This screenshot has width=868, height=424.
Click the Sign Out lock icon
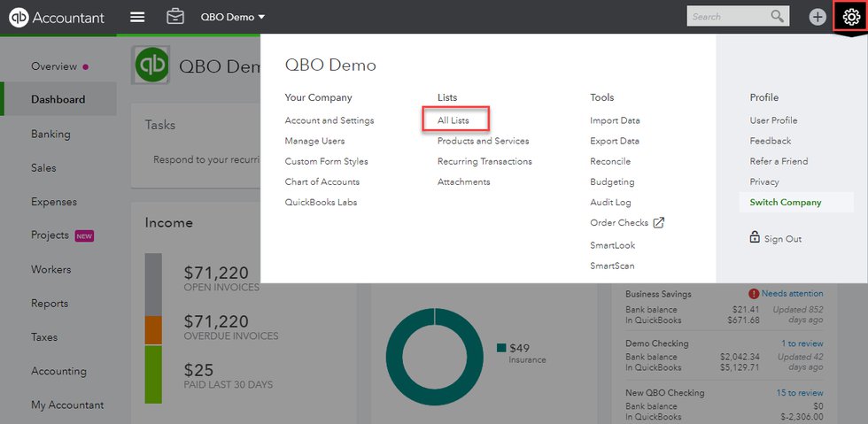point(755,238)
